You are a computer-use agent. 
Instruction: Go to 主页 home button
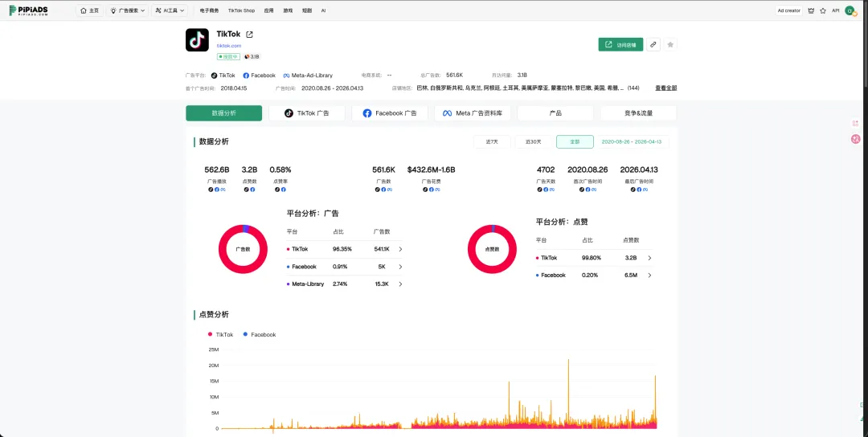click(90, 10)
